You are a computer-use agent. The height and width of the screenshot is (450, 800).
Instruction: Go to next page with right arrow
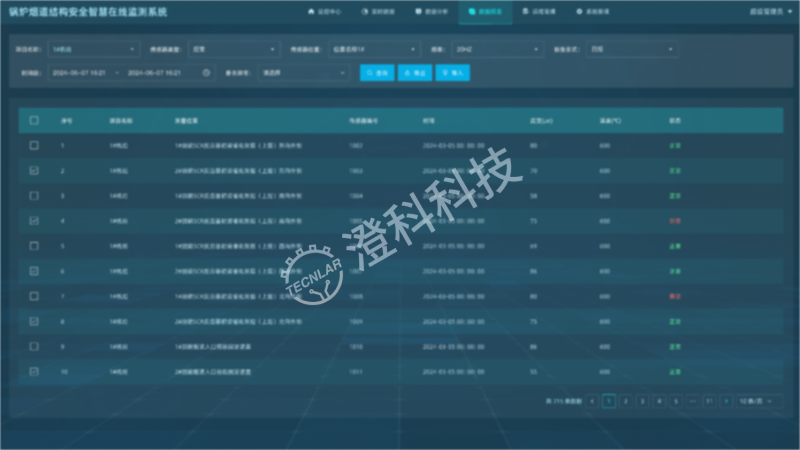726,400
